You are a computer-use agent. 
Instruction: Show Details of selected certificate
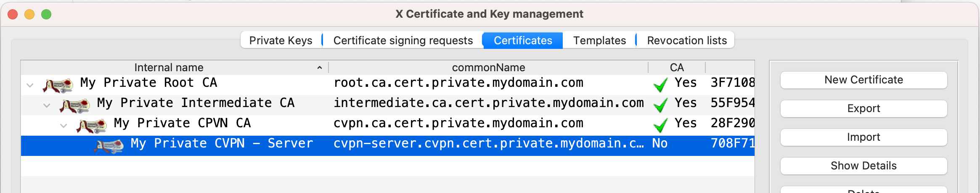863,166
